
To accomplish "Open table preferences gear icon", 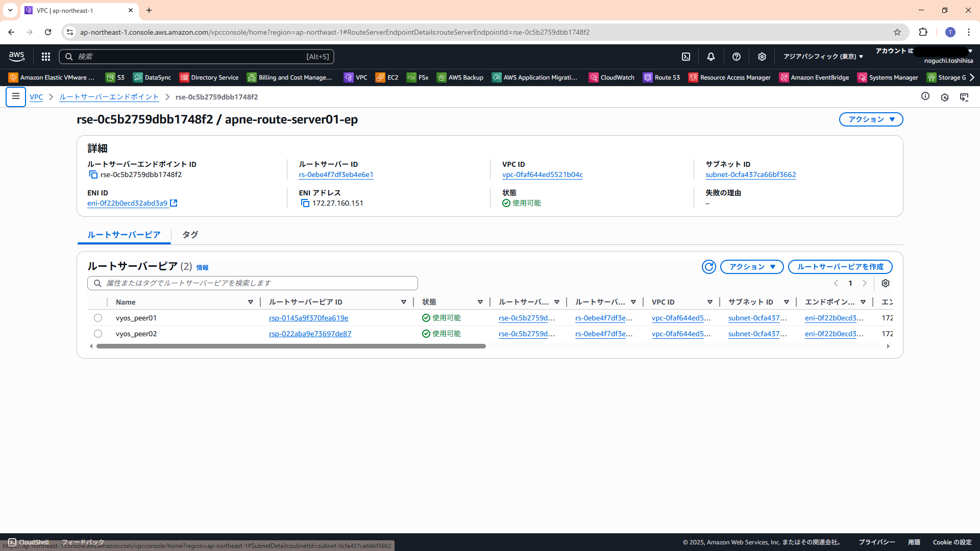I will click(x=886, y=283).
